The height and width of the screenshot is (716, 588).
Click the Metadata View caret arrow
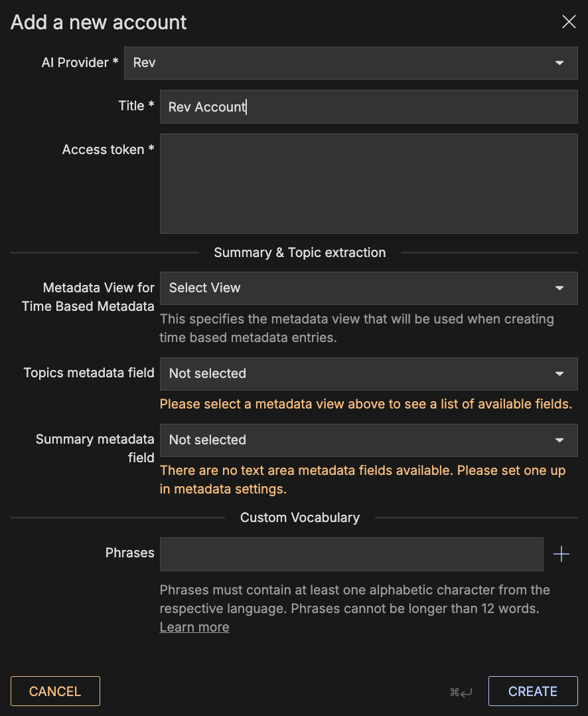[x=559, y=288]
